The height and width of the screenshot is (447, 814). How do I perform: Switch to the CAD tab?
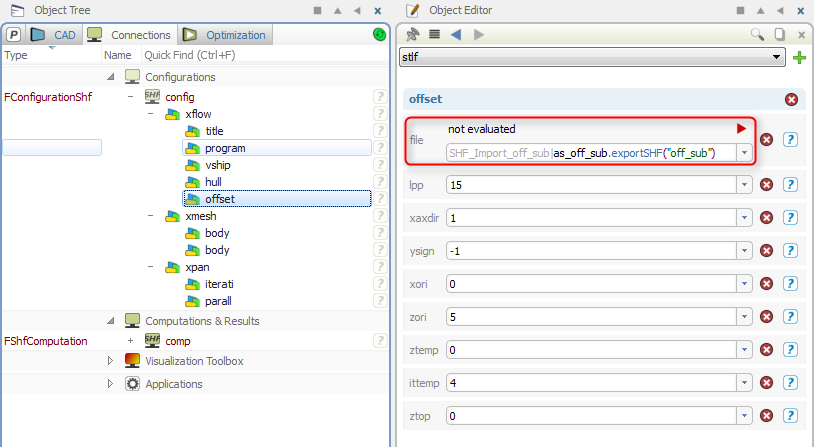coord(55,35)
